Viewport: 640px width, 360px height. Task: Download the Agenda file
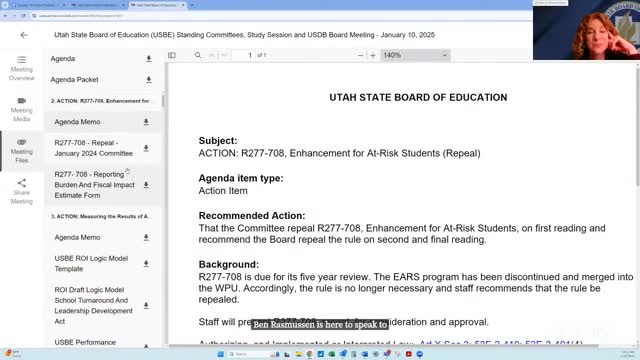(x=149, y=59)
